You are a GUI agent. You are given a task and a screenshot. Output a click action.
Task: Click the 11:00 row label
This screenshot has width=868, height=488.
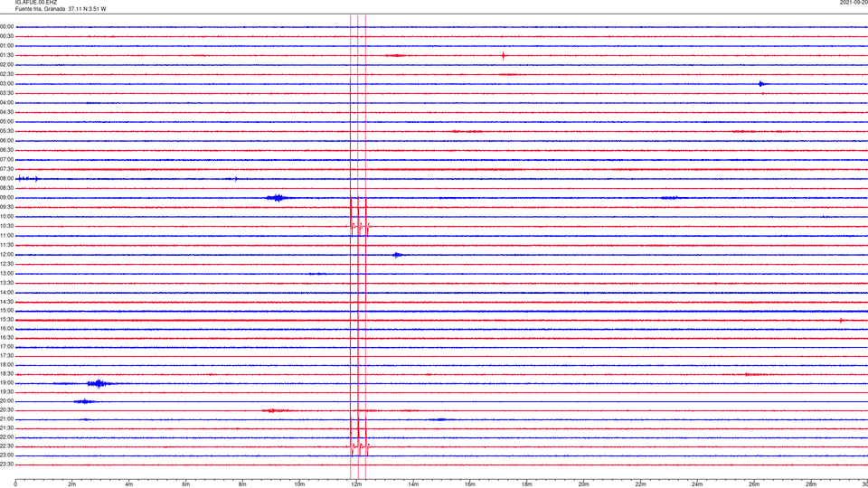click(x=6, y=235)
